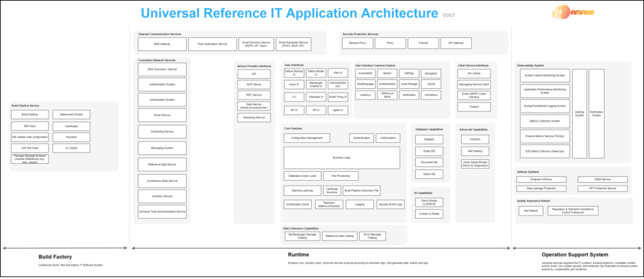The image size is (644, 279).
Task: Click the 'Authorization System' box
Action: tap(162, 100)
